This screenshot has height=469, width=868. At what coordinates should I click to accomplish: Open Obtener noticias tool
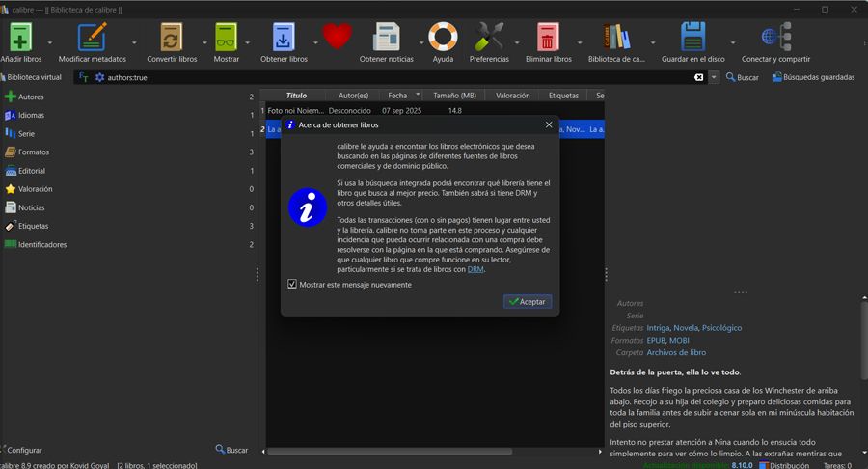386,38
